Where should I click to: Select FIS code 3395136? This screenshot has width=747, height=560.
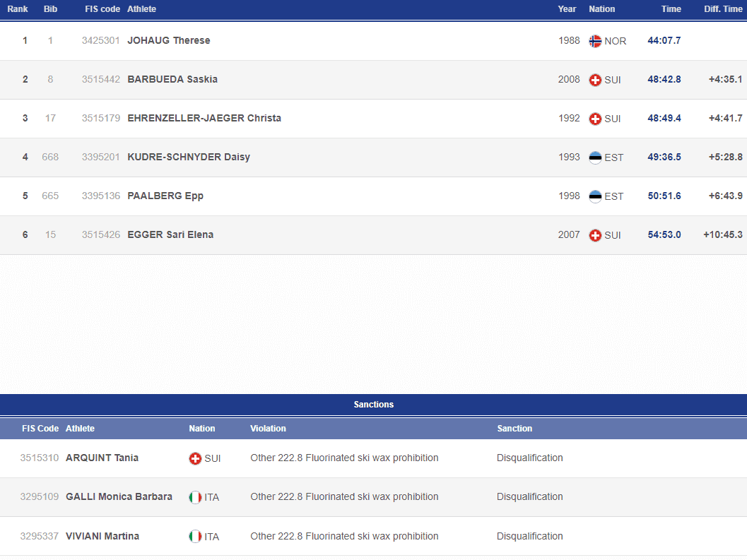[100, 196]
